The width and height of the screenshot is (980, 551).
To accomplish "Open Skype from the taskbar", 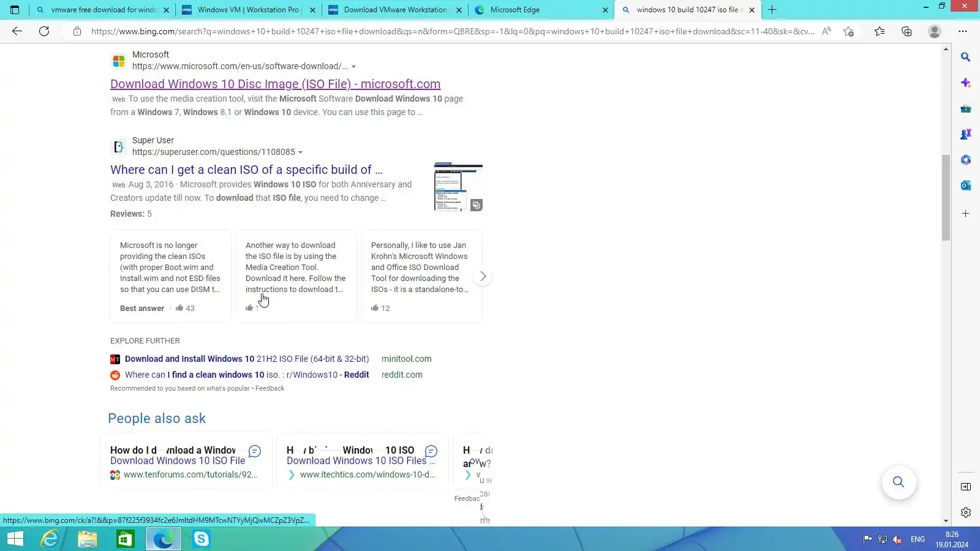I will pos(201,539).
